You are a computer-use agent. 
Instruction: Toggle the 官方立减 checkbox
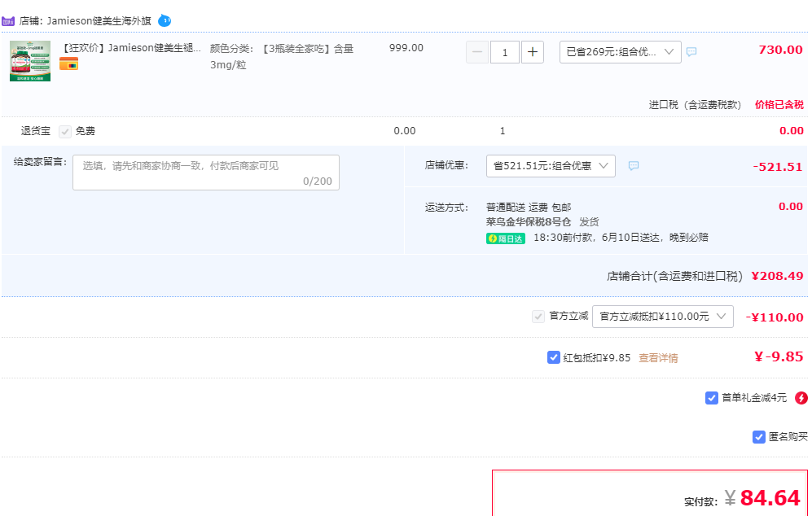[538, 317]
